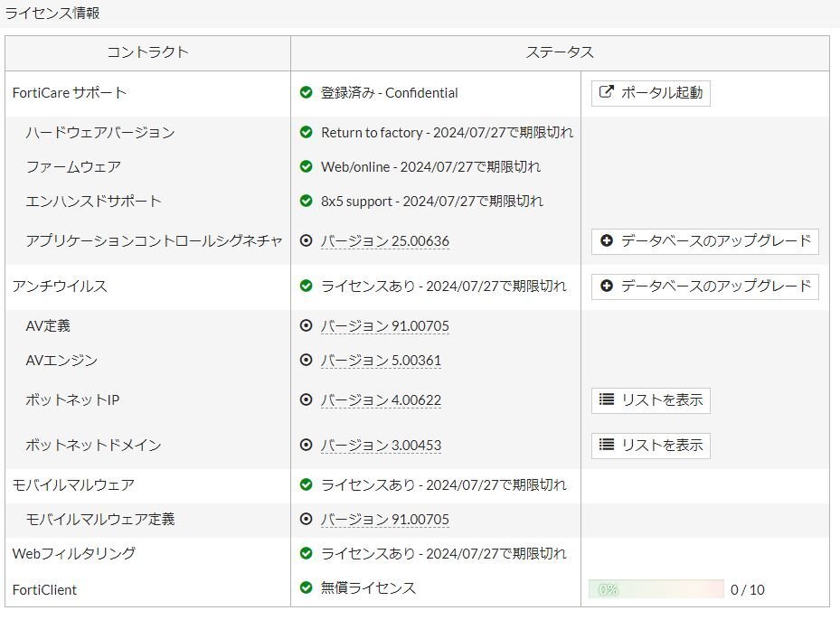Click the FortiClient 0% usage progress bar
This screenshot has width=840, height=620.
pos(656,589)
